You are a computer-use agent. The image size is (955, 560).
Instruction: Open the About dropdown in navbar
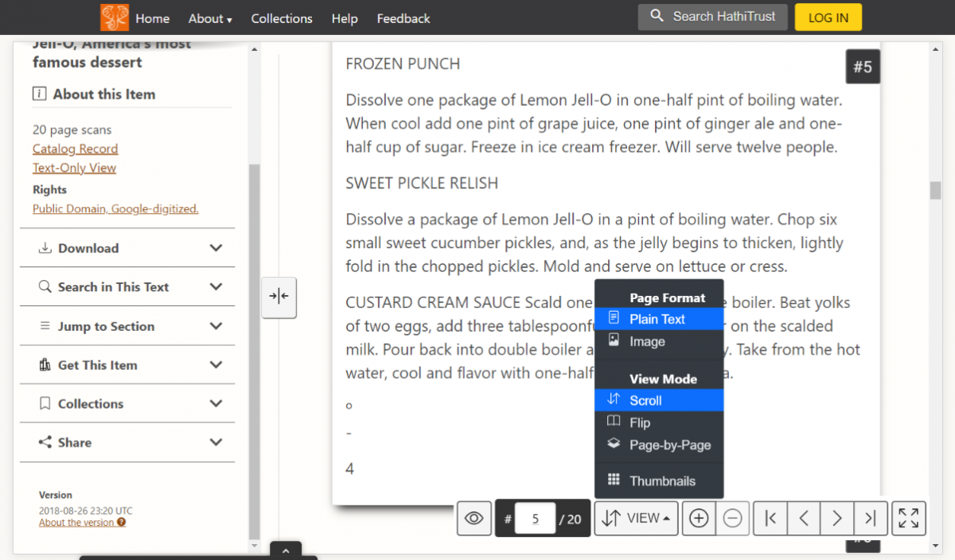pyautogui.click(x=210, y=18)
